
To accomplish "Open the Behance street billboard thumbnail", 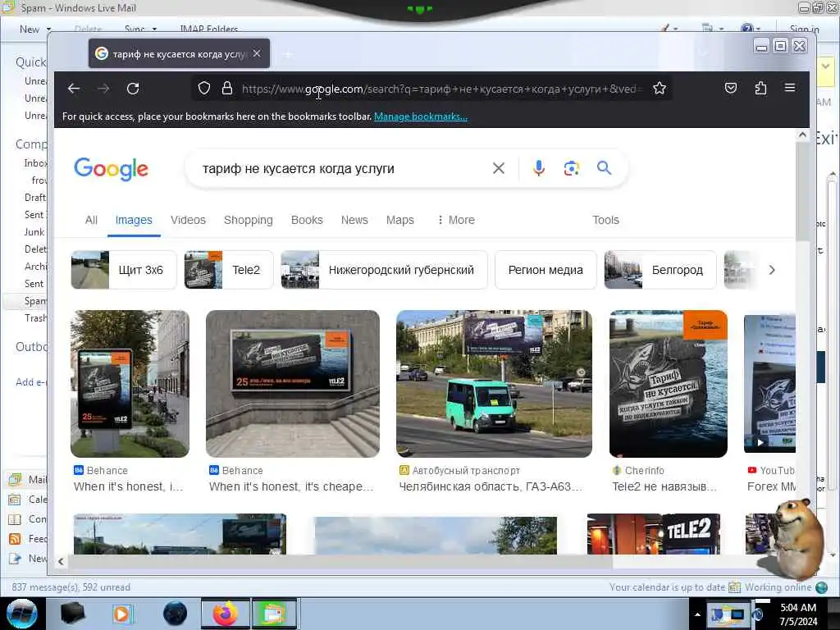I will click(x=130, y=384).
